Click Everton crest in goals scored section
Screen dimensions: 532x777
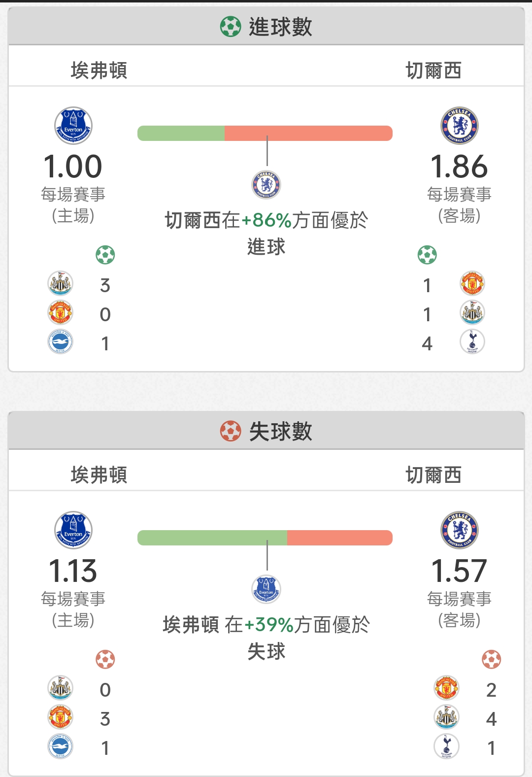(x=73, y=126)
